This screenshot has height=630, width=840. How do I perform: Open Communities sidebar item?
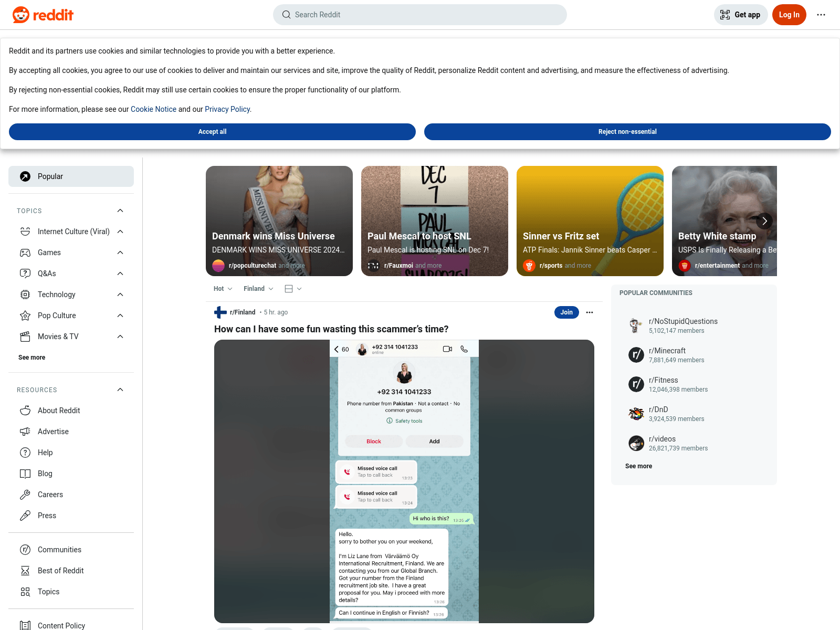71,550
